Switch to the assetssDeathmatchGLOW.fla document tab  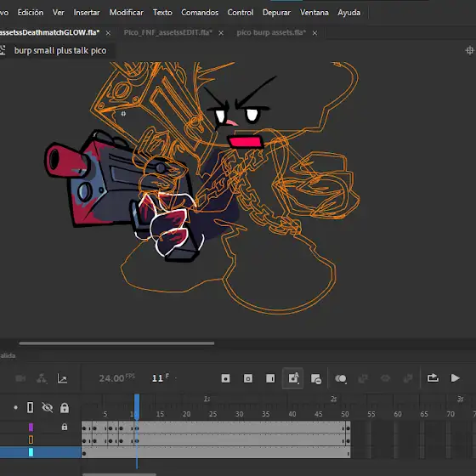pos(49,32)
